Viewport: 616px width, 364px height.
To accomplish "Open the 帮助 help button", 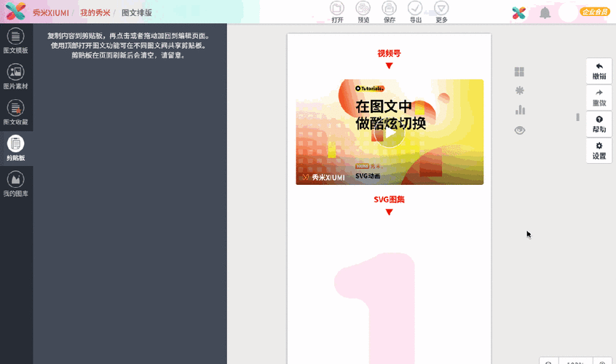I will click(599, 124).
